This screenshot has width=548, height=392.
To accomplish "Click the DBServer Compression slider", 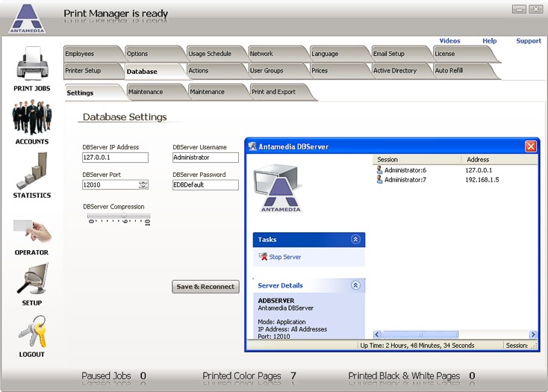I will pyautogui.click(x=119, y=216).
